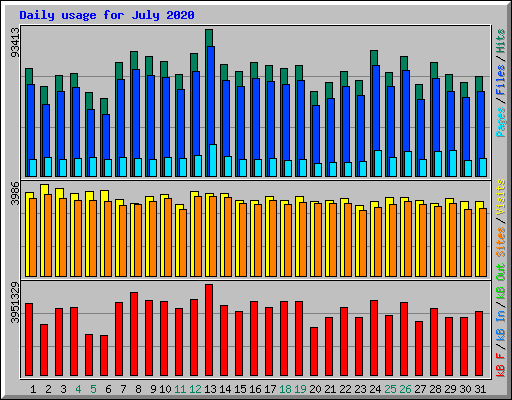Click day label 1 on the axis

click(x=33, y=389)
